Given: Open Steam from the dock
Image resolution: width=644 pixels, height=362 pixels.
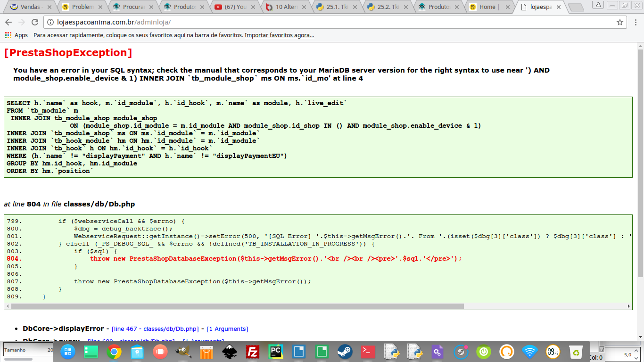Looking at the screenshot, I should [345, 352].
